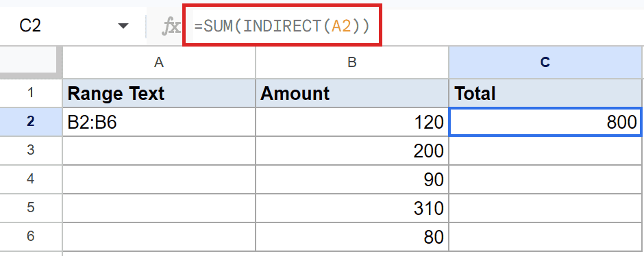Screen dimensions: 644x256
Task: Select cell containing B2:B6
Action: [159, 122]
